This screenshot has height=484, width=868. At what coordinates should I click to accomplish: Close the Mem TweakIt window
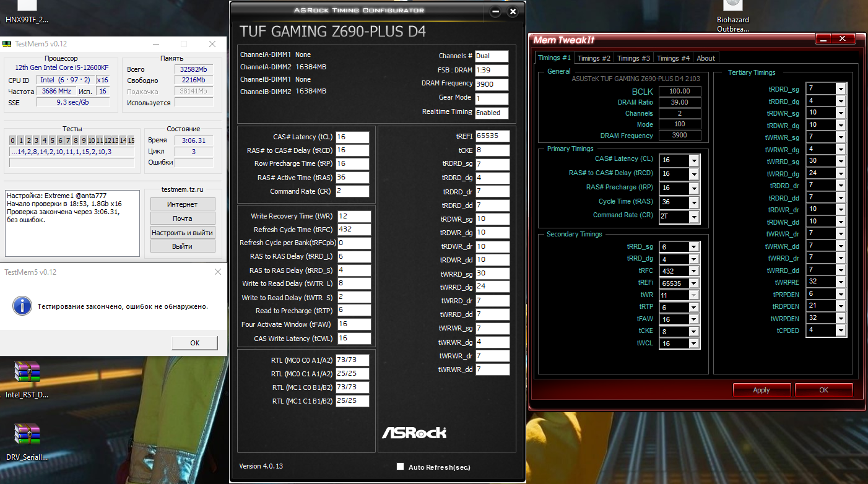coord(843,39)
